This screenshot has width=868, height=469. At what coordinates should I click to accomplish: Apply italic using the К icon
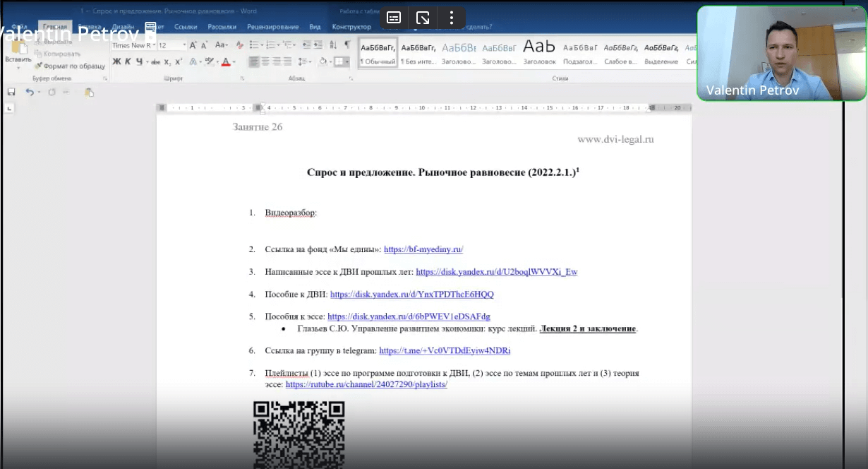127,62
